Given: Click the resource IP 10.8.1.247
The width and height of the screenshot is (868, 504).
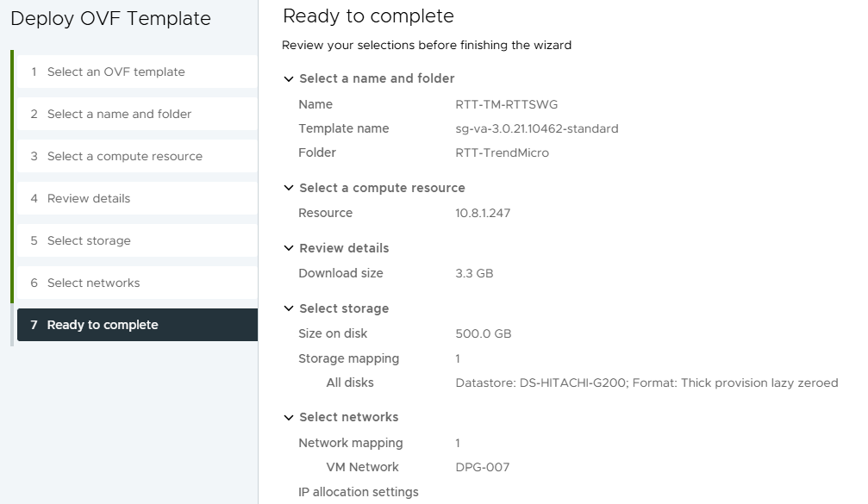Looking at the screenshot, I should pyautogui.click(x=483, y=213).
